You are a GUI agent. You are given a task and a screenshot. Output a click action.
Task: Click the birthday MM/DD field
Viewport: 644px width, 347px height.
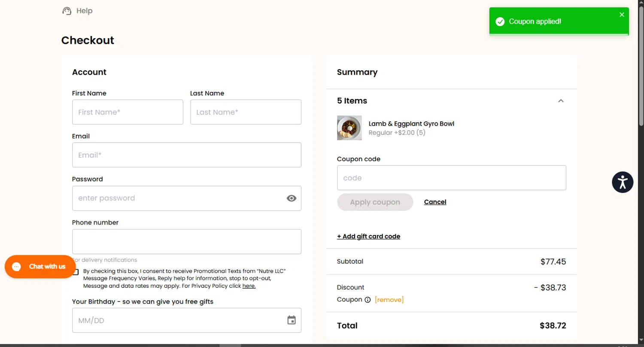coord(187,320)
